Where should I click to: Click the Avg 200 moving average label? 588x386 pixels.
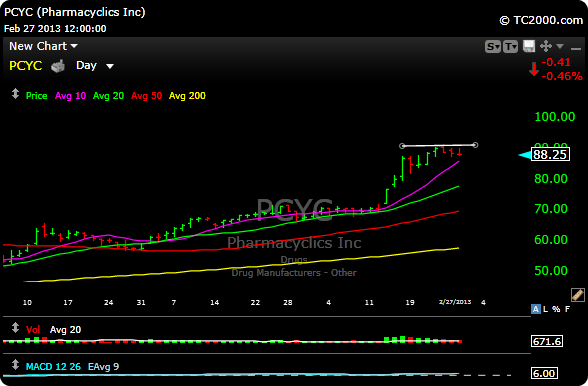tap(187, 96)
